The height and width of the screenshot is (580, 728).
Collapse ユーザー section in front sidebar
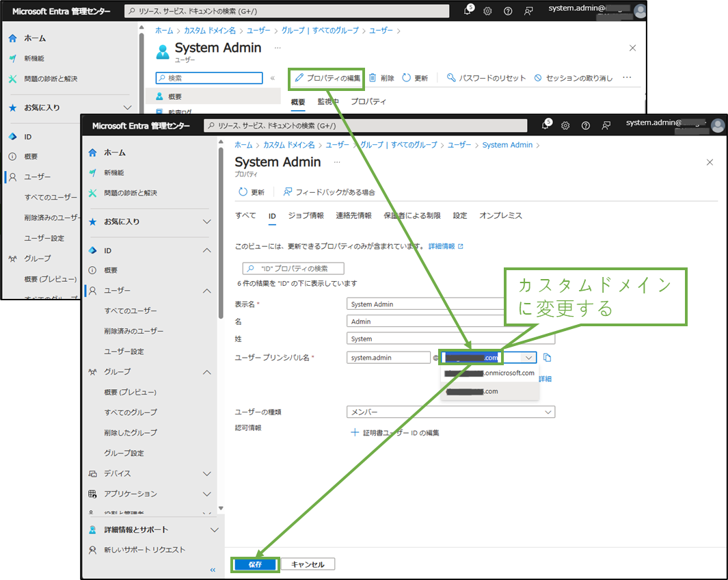(x=207, y=291)
